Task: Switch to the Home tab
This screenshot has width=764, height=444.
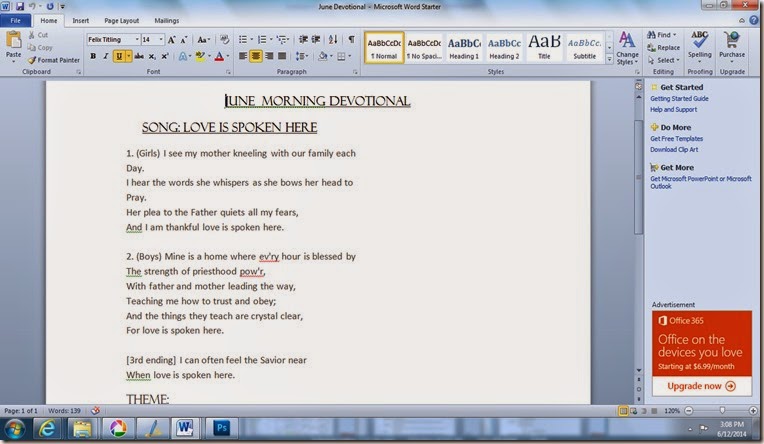Action: click(49, 20)
